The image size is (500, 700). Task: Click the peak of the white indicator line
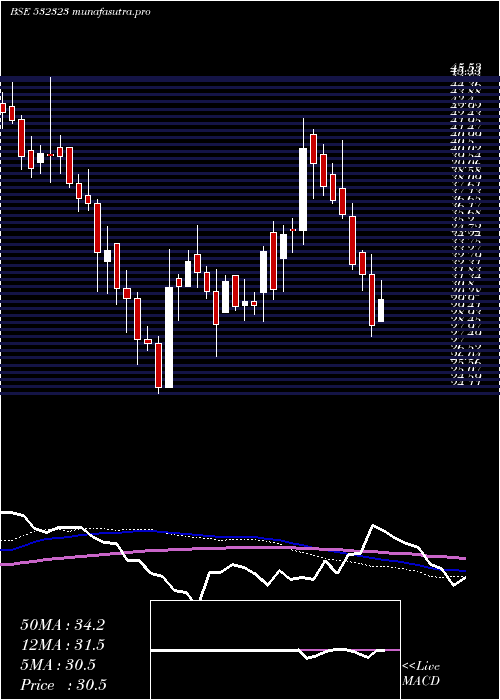372,525
